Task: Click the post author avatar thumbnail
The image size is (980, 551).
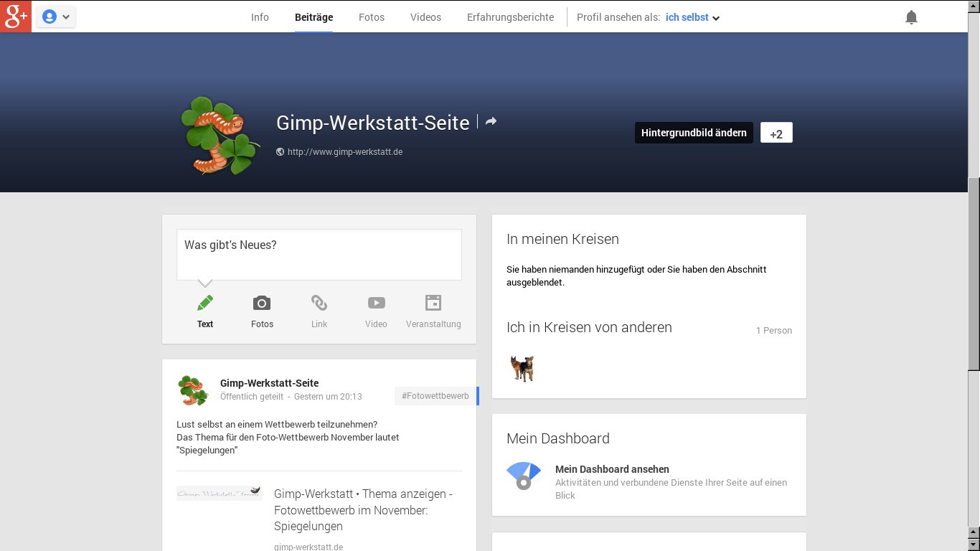Action: pos(193,390)
